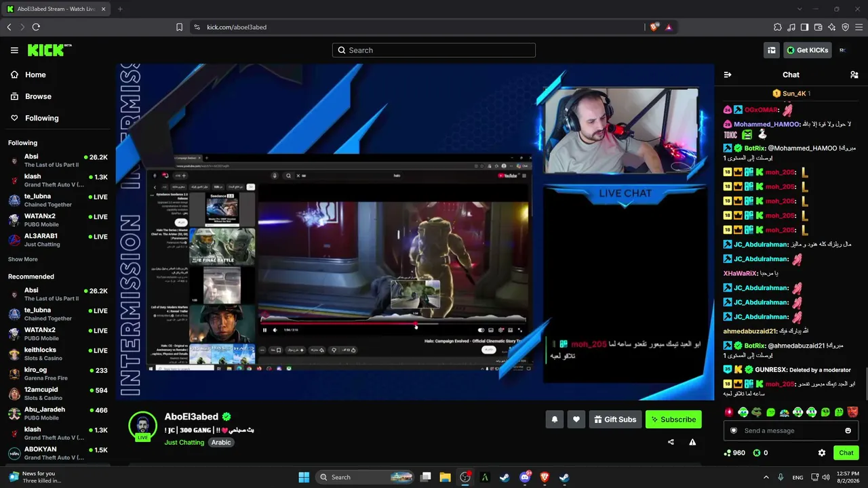Open AL3ARAB1 channel in the Following list
This screenshot has height=488, width=868.
[x=58, y=240]
